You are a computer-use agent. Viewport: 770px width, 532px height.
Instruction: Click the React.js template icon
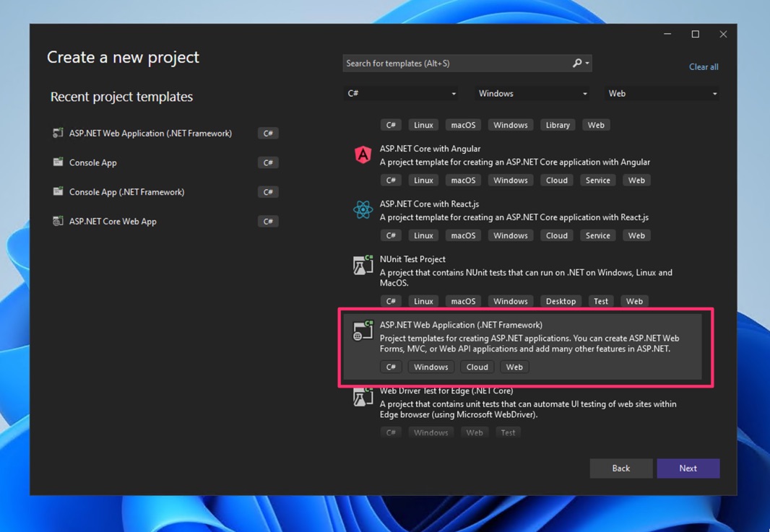(x=363, y=210)
